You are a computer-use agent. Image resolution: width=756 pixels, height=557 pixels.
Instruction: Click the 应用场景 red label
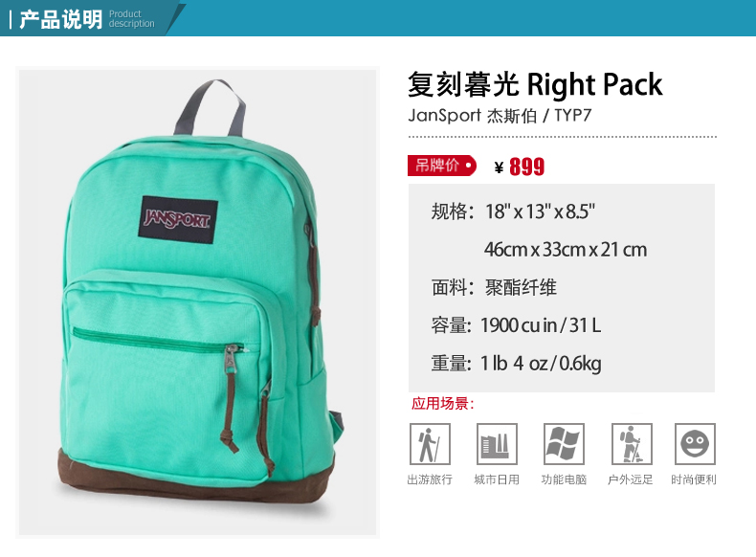pyautogui.click(x=443, y=404)
